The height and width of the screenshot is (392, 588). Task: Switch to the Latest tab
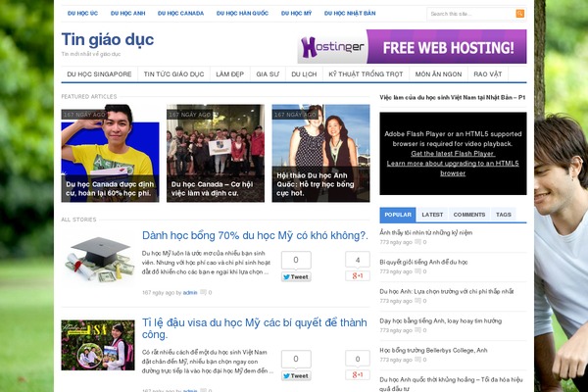point(432,215)
